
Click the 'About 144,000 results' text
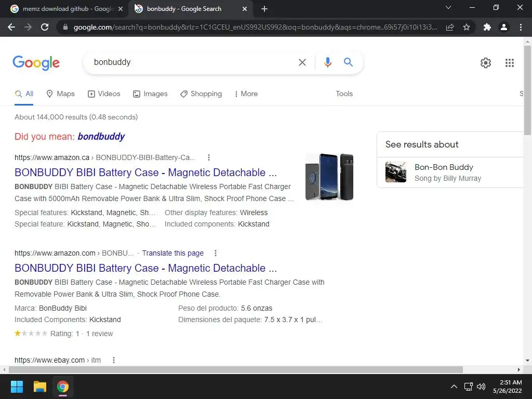(76, 117)
